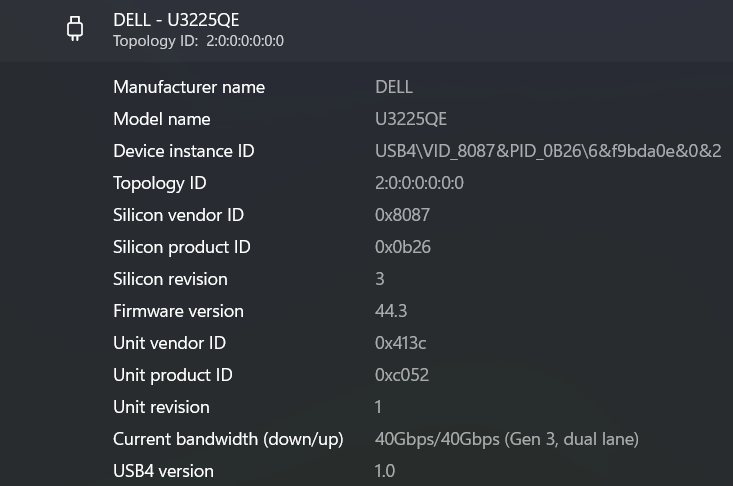Click Firmware version value 44.3

[391, 311]
